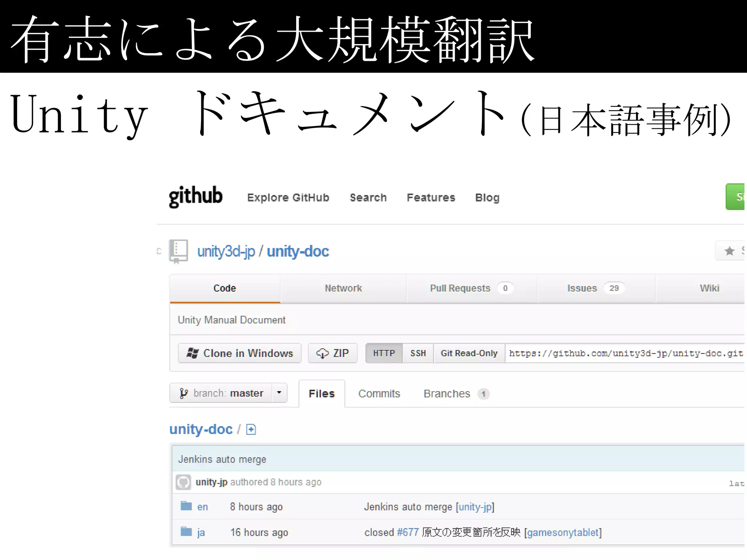The width and height of the screenshot is (747, 560).
Task: Open the ja folder icon
Action: coord(186,532)
